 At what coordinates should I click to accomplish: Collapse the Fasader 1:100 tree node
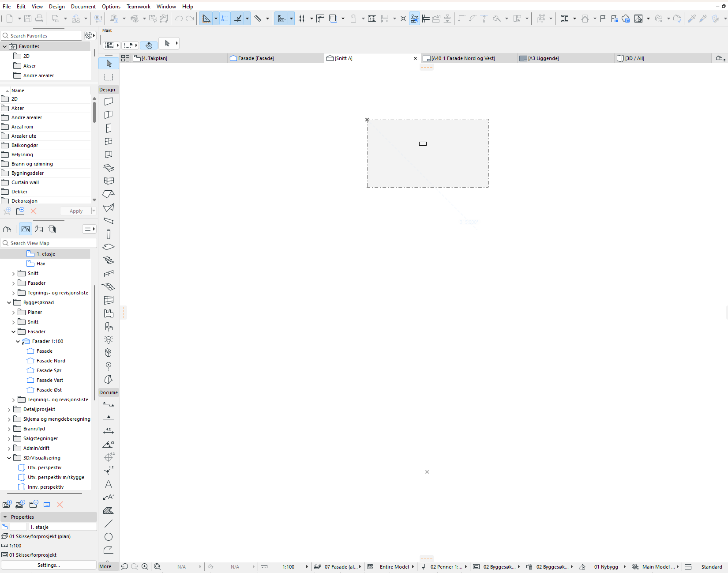pos(18,341)
